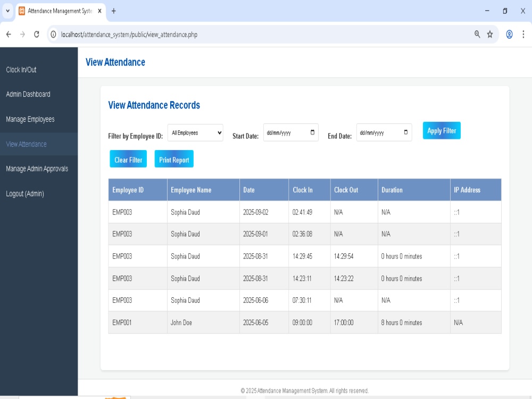Image resolution: width=532 pixels, height=399 pixels.
Task: Open Manage Admin Approvals page
Action: click(37, 169)
